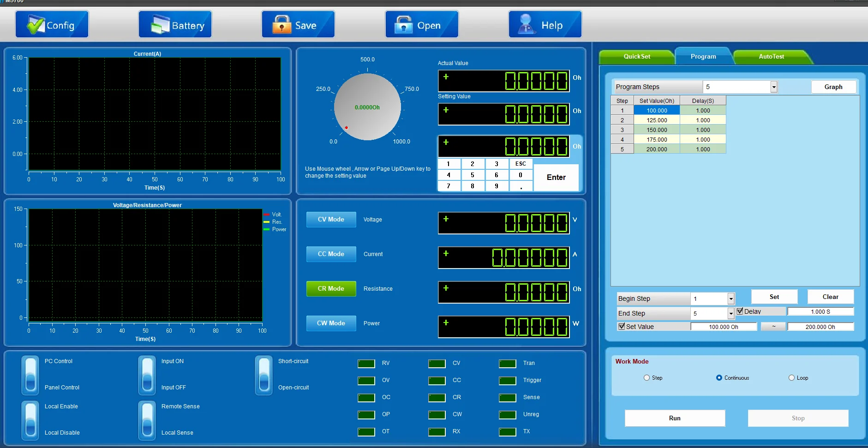Click the resistance setting dial knob
The image size is (868, 448).
367,107
